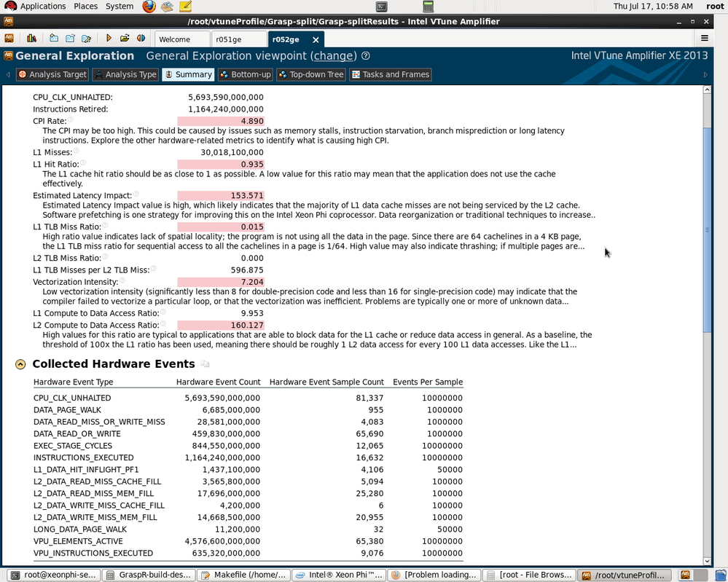Open the sticky notes panel icon
The height and width of the screenshot is (582, 728).
[x=185, y=6]
